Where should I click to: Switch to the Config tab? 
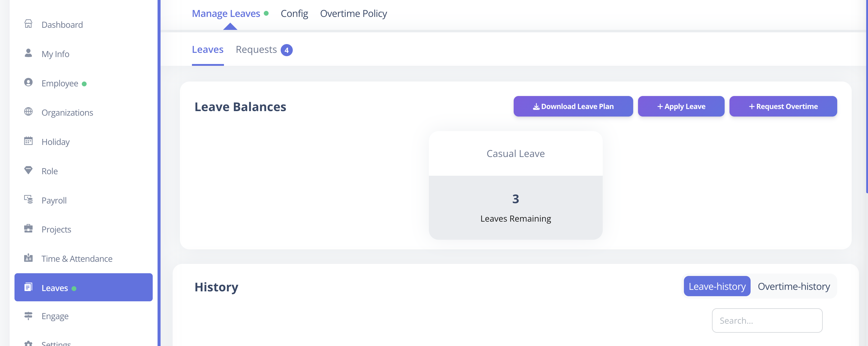pos(294,14)
